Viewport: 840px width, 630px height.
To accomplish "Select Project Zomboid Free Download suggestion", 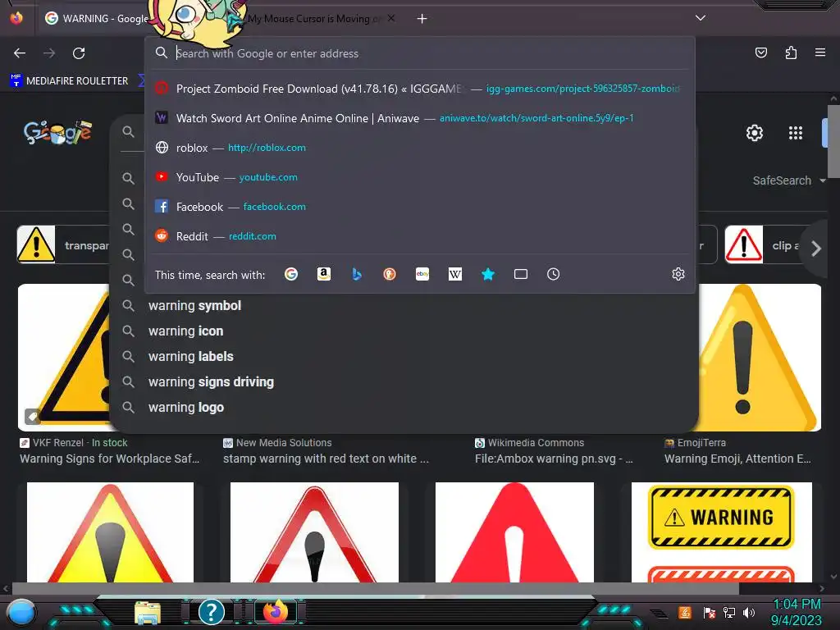I will coord(420,89).
